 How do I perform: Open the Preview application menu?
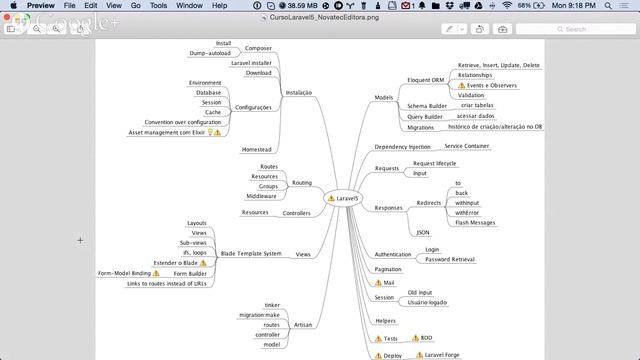[41, 6]
